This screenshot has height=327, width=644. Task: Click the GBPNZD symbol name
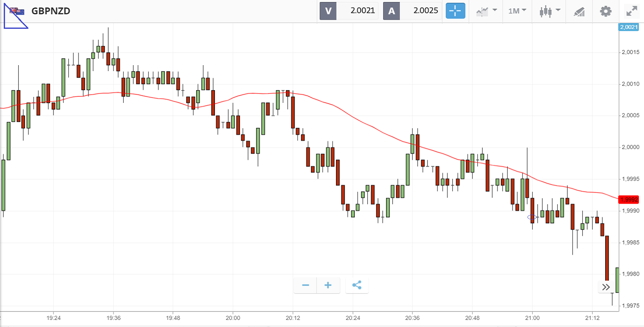[51, 11]
